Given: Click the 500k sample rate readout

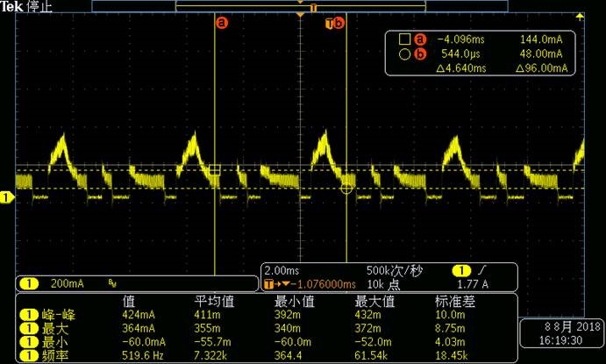Looking at the screenshot, I should tap(395, 271).
